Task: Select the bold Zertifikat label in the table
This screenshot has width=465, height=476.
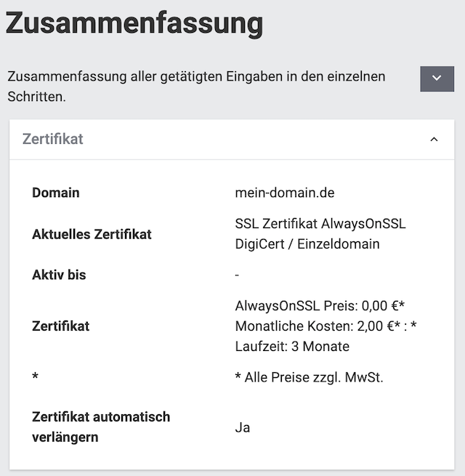Action: click(61, 326)
